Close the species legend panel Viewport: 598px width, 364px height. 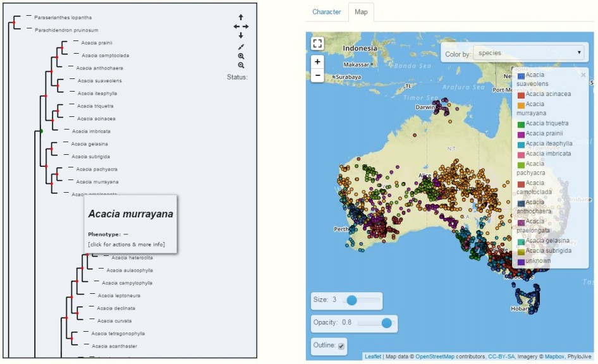tap(583, 75)
